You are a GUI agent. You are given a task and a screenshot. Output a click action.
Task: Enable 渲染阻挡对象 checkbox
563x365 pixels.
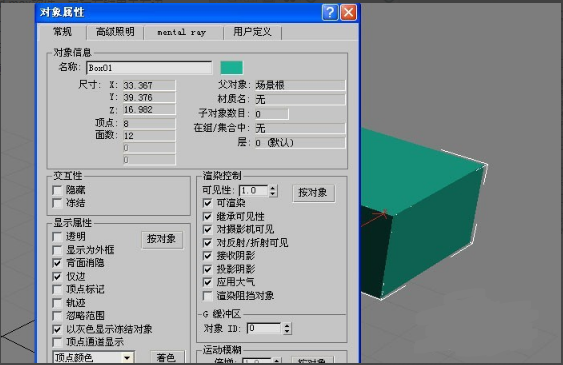208,296
